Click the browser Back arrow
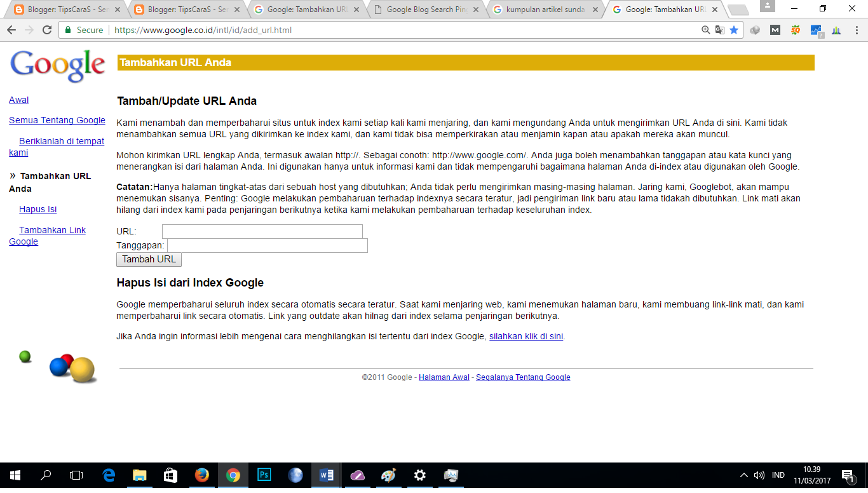 pos(11,30)
